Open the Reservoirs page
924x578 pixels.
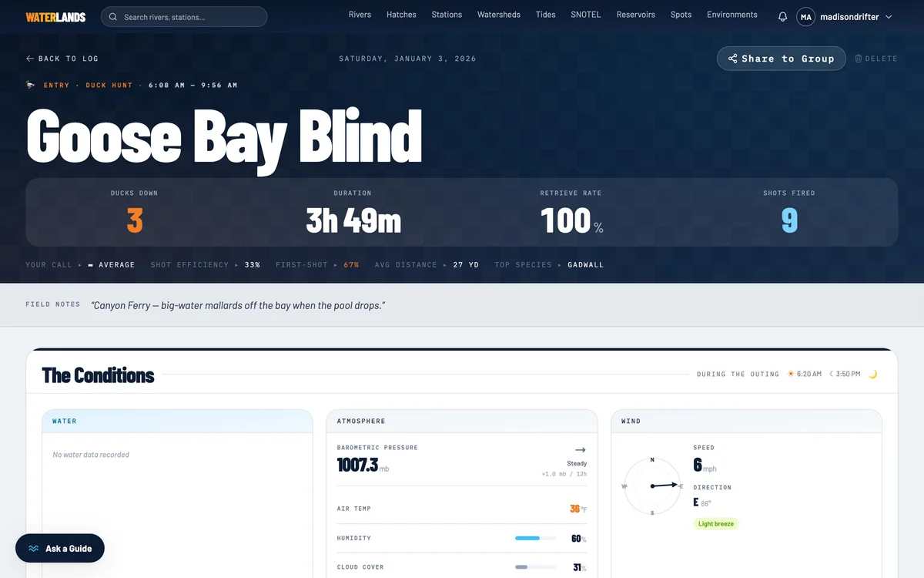[x=636, y=15]
